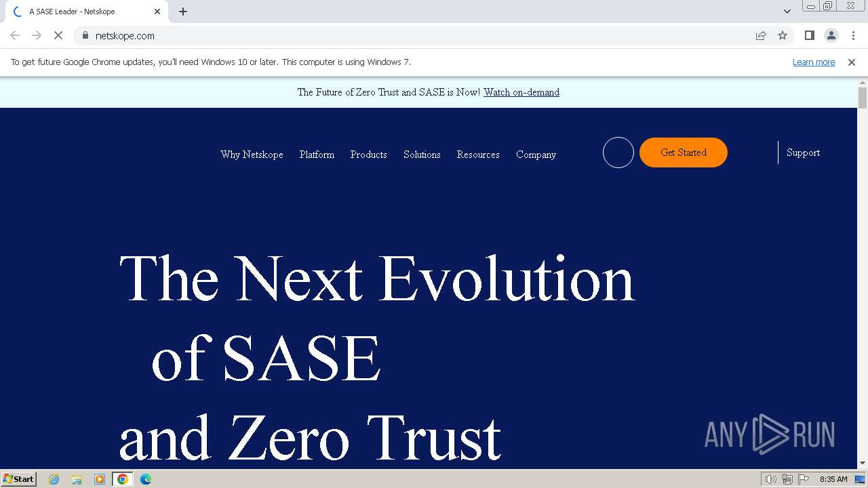This screenshot has width=868, height=488.
Task: Open Action Center flag icon
Action: tap(804, 479)
